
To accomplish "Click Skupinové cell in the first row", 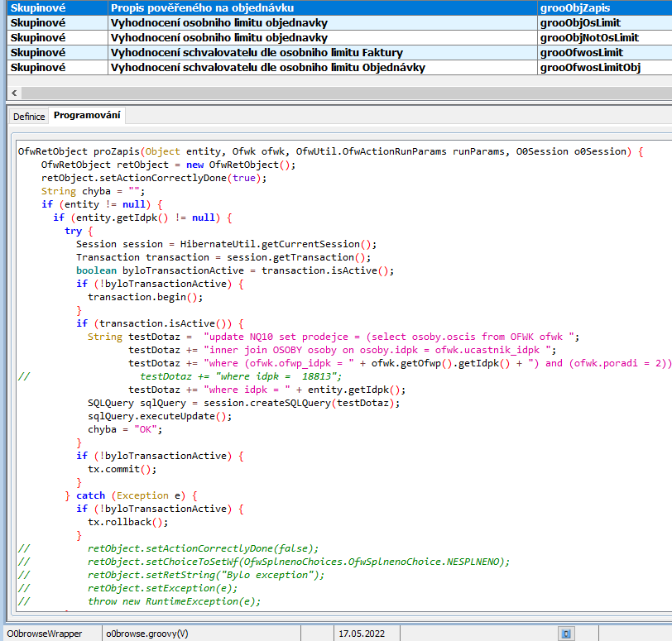I will 38,7.
